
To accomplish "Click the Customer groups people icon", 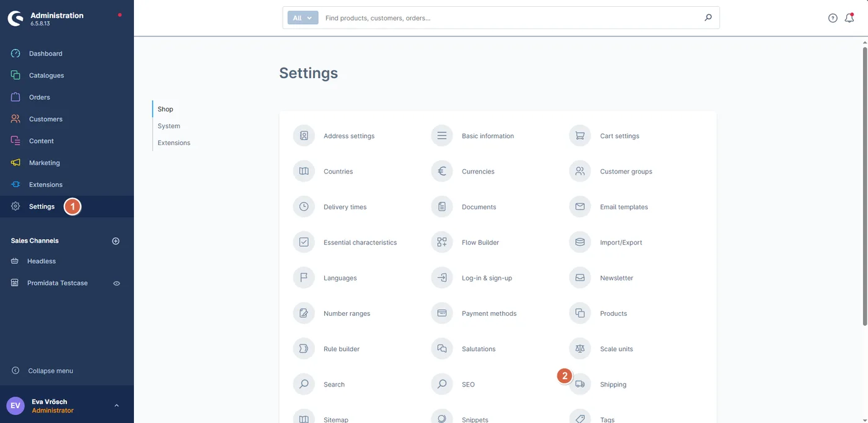I will 580,171.
